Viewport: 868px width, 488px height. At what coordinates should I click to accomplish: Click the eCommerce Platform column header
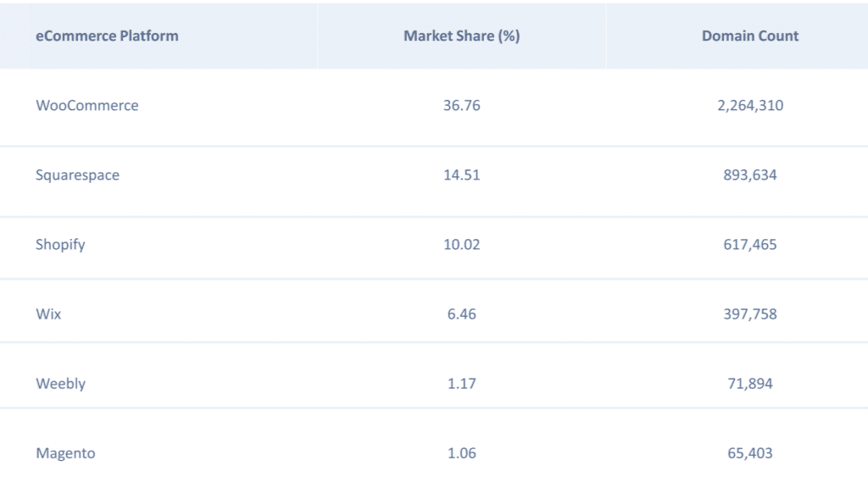click(107, 36)
